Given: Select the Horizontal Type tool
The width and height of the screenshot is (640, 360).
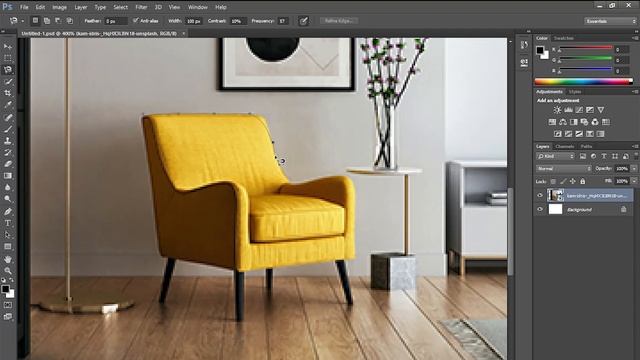Looking at the screenshot, I should 8,223.
